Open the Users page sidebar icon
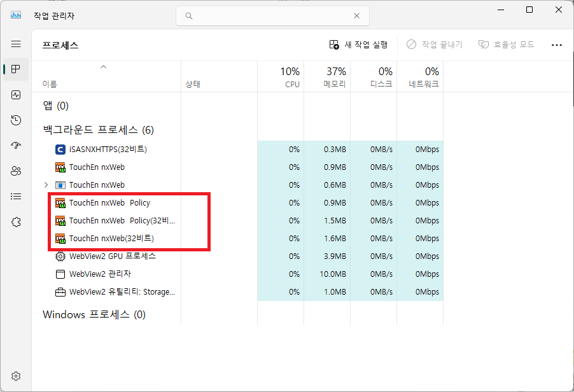 (16, 171)
